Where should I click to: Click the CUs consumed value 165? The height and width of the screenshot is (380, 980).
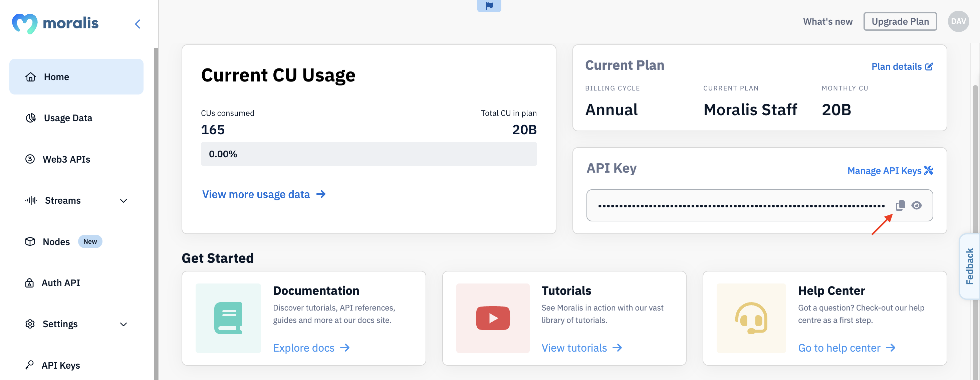pos(213,130)
